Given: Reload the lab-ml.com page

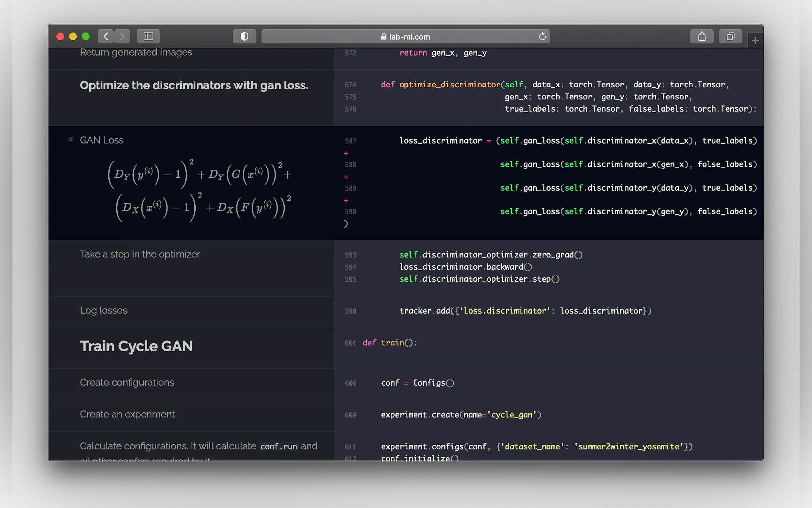Looking at the screenshot, I should (542, 36).
